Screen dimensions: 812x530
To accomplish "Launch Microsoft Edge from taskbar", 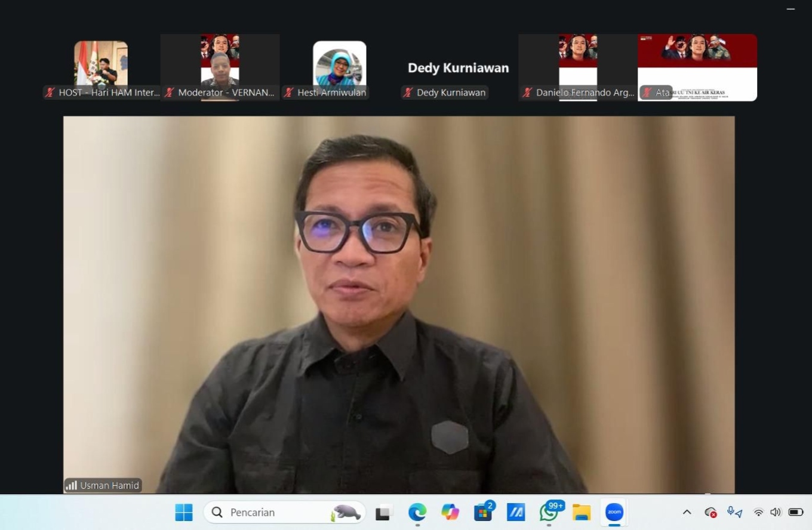I will click(x=417, y=512).
